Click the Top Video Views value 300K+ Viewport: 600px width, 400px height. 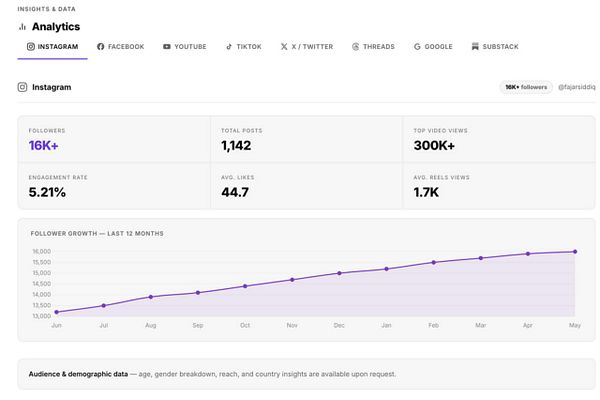(434, 146)
